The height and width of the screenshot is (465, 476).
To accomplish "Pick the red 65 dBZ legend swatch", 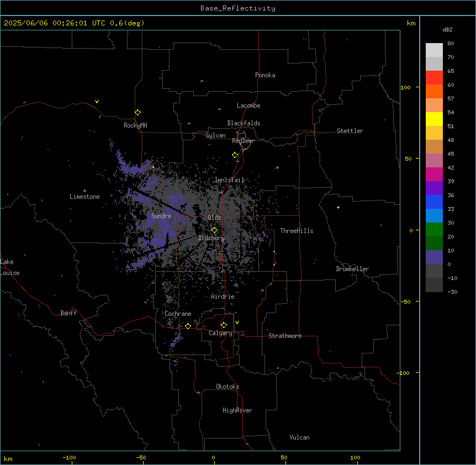I will click(x=434, y=77).
